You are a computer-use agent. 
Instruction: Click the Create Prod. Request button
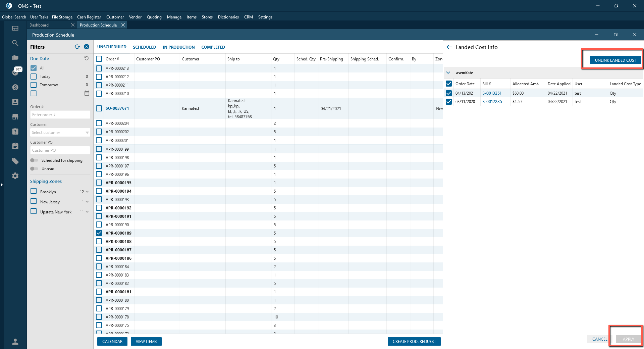414,342
